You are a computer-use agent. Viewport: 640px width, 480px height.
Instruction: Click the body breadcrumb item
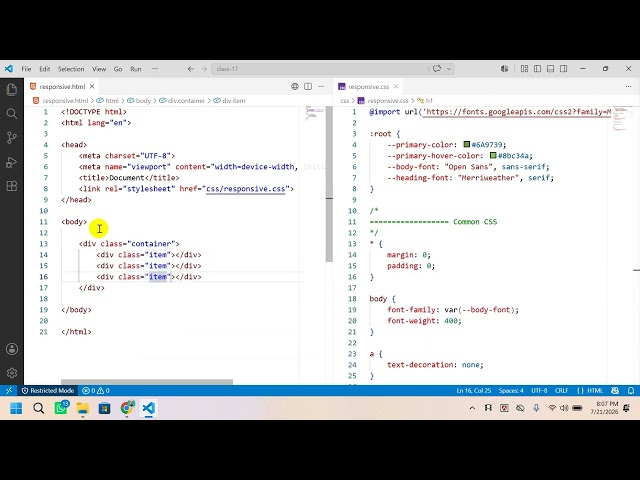(x=143, y=100)
